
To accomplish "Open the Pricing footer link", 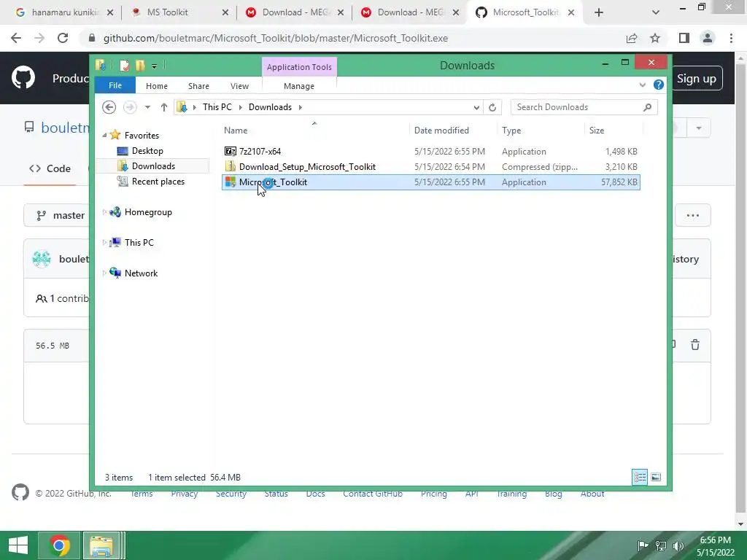I will click(433, 494).
